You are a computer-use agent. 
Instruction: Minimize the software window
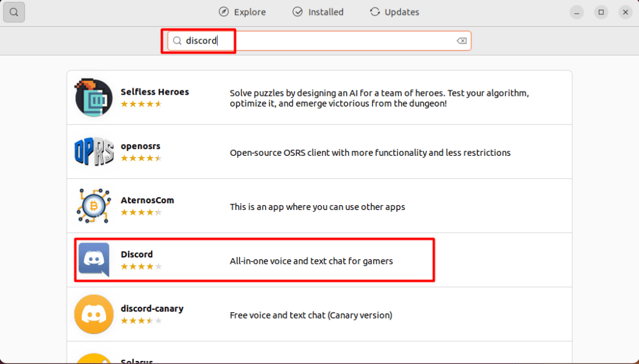point(577,12)
